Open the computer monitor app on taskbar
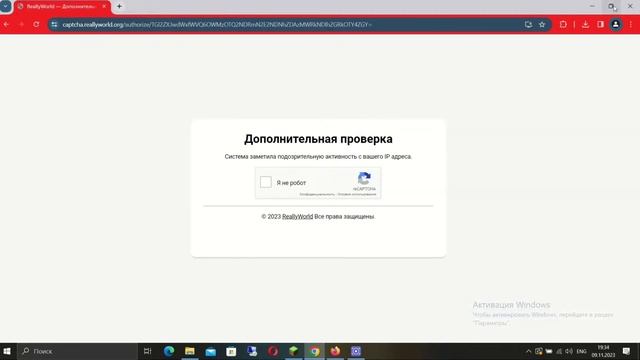The height and width of the screenshot is (360, 640). (x=252, y=351)
